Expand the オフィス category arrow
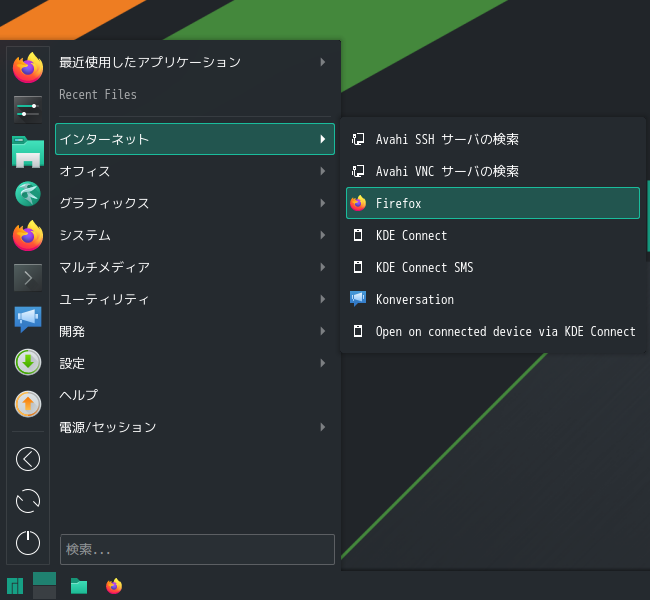 click(x=323, y=171)
